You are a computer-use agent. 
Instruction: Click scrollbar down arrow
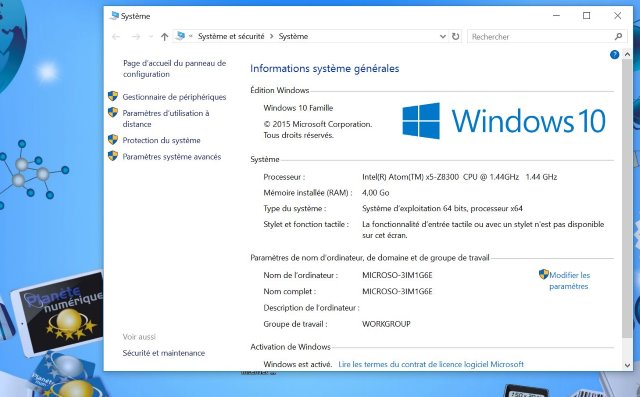click(x=627, y=365)
